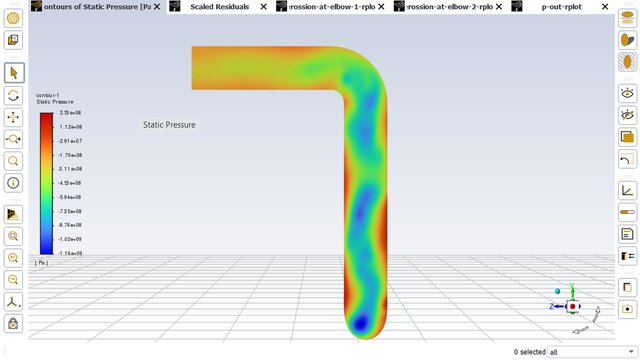Open the axis orientation view menu icon

[13, 302]
